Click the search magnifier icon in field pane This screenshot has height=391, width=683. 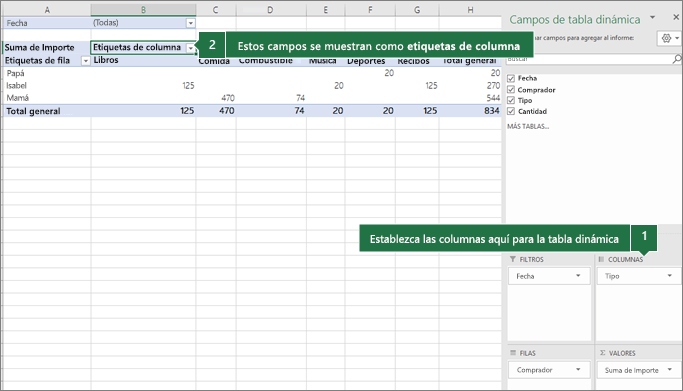pyautogui.click(x=676, y=59)
